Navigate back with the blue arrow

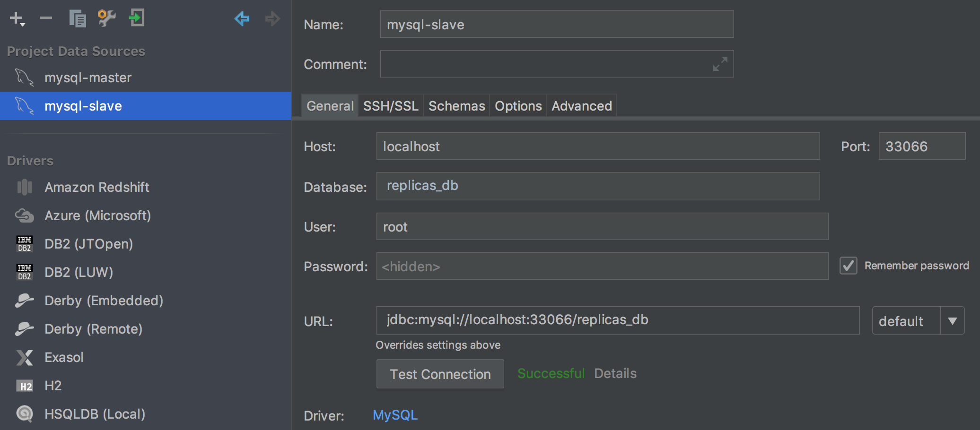tap(242, 19)
